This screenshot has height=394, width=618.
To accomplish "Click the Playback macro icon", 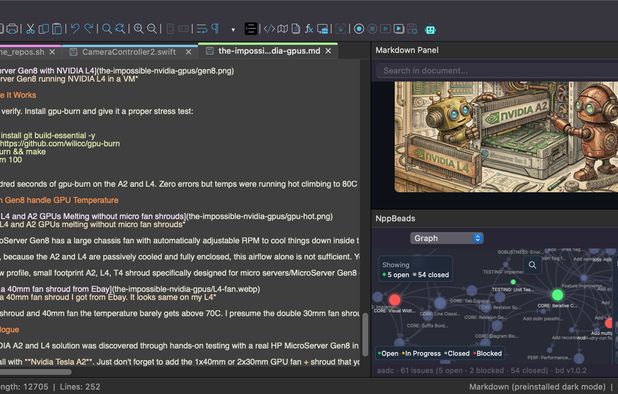I will coord(385,29).
